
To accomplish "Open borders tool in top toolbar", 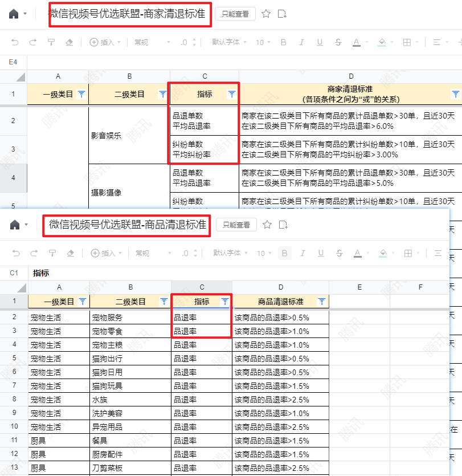I will click(407, 42).
